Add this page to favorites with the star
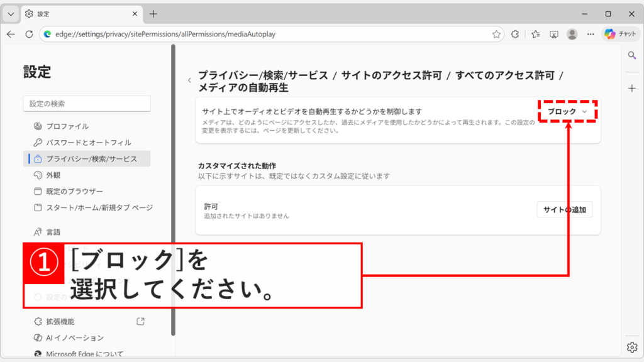This screenshot has height=362, width=644. point(496,35)
